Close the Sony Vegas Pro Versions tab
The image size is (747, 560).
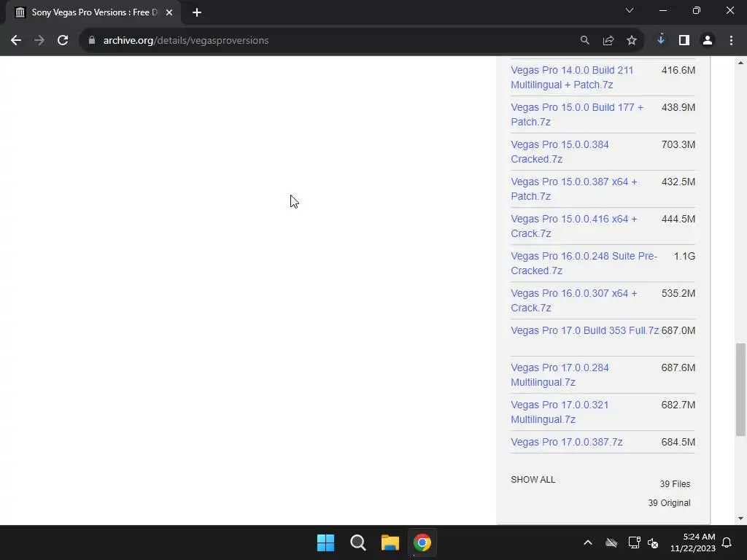pos(169,12)
